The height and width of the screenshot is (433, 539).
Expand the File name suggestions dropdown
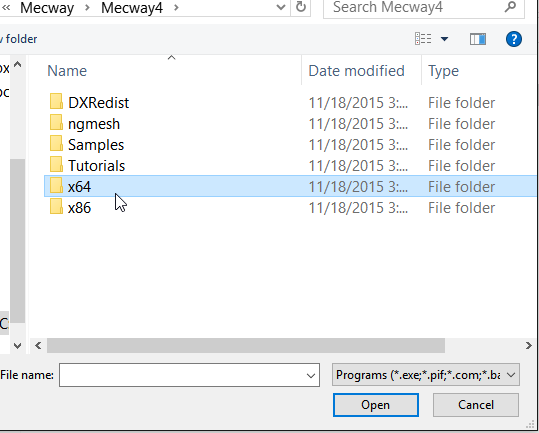click(x=311, y=375)
